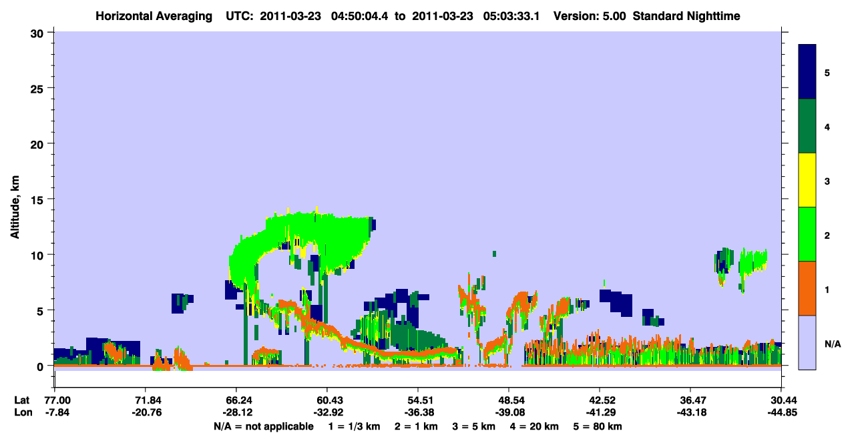Image resolution: width=868 pixels, height=445 pixels.
Task: Click the legend text '5 = 80 km'
Action: pos(598,426)
